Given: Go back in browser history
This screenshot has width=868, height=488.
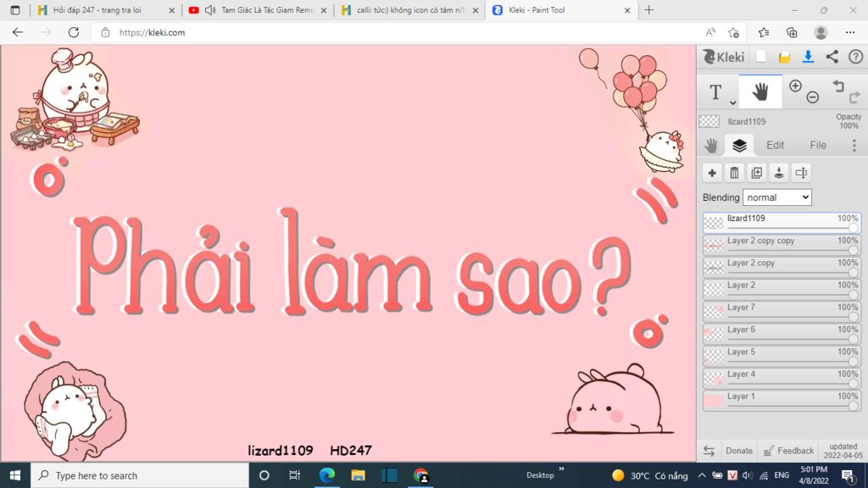Looking at the screenshot, I should [18, 33].
